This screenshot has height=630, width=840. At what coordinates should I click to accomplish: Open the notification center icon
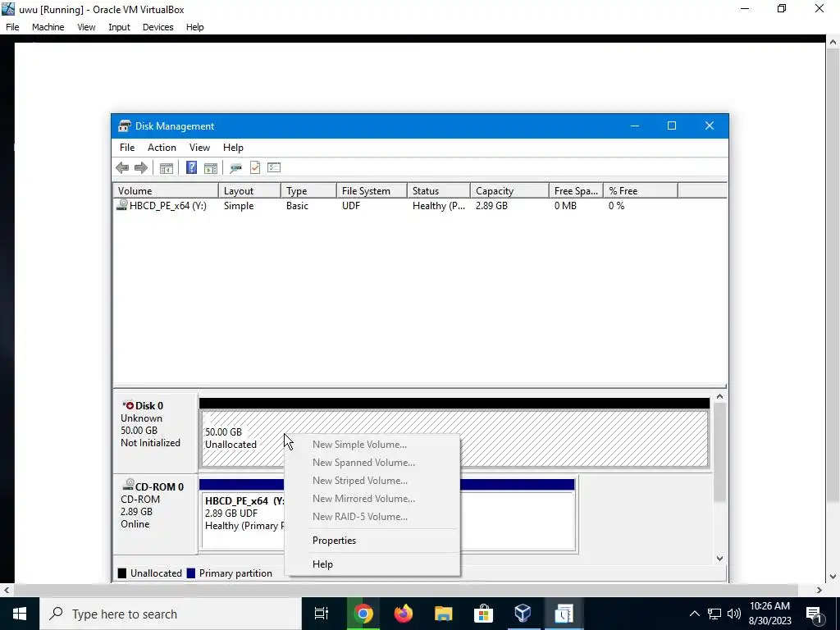coord(815,614)
